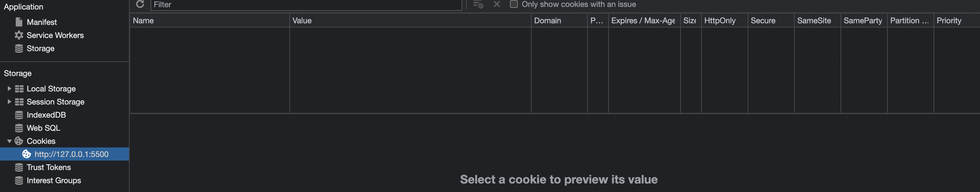Click the Trust Tokens database icon
Screen dimensions: 980x192
tap(19, 167)
